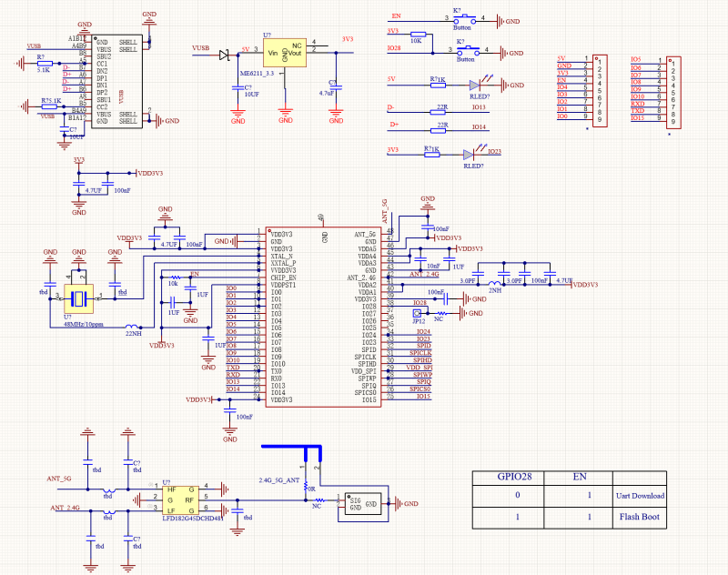
Task: Click the 2.4G_5G_ANT label
Action: pos(279,480)
